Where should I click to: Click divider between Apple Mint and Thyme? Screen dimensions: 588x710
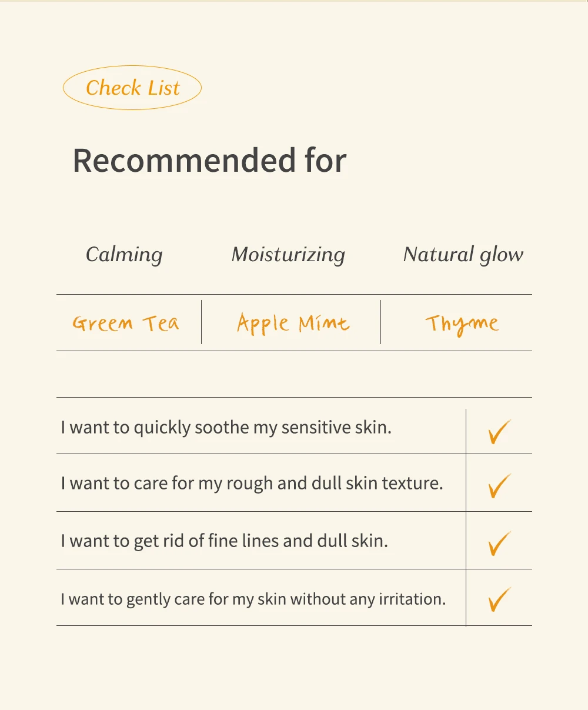pos(380,322)
